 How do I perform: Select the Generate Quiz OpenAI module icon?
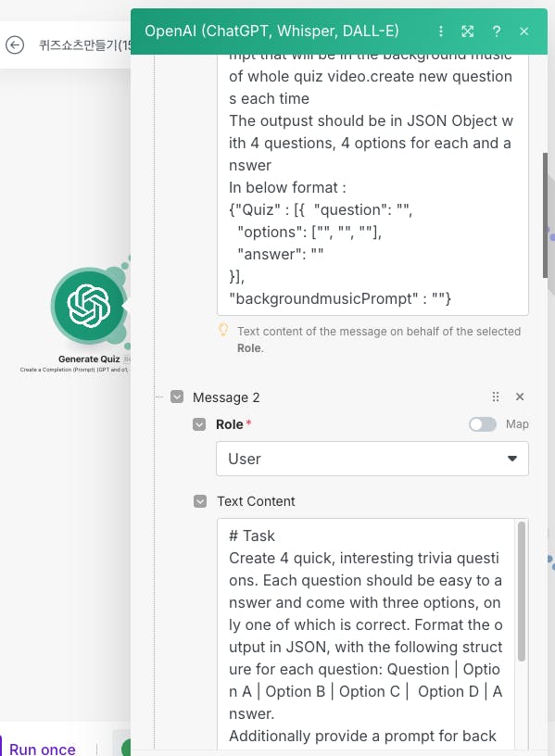coord(89,306)
